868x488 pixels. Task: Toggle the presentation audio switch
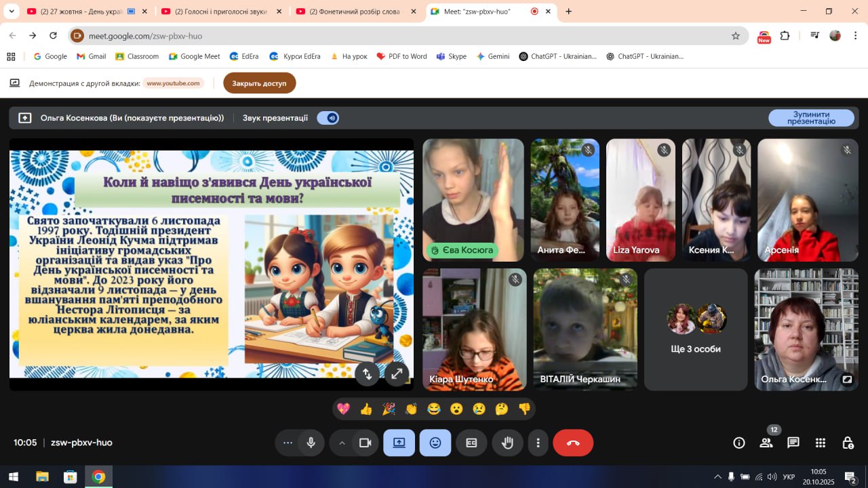pyautogui.click(x=328, y=118)
